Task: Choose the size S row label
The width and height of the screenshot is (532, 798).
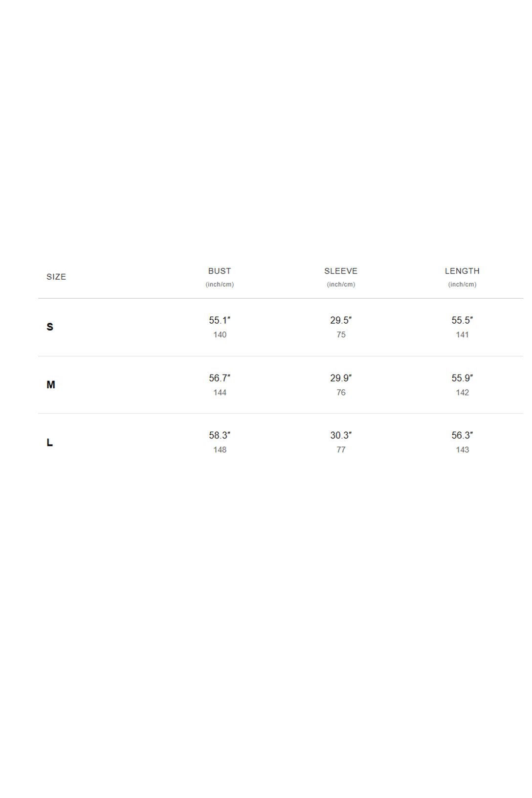Action: pyautogui.click(x=50, y=327)
